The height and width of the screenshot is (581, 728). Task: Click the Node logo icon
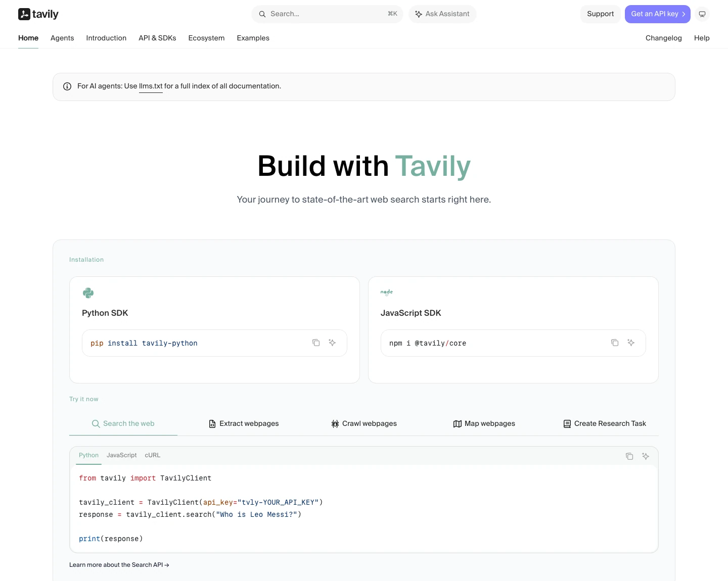387,293
